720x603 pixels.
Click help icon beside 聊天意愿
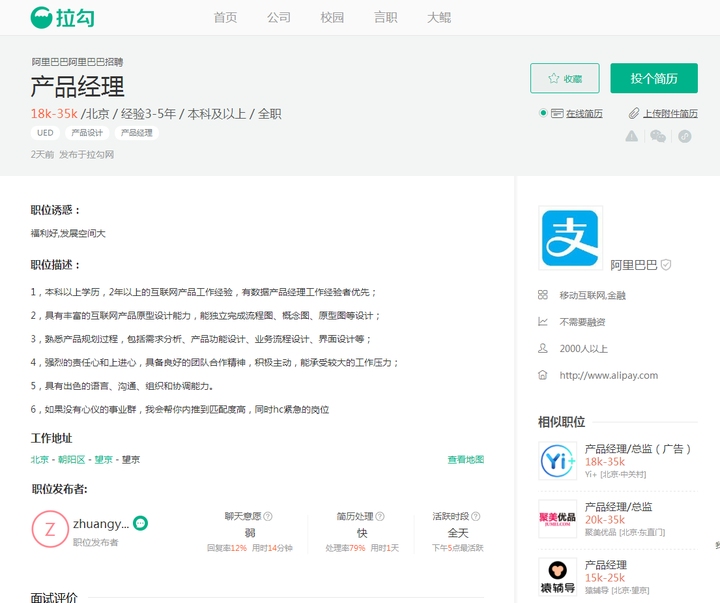[268, 516]
